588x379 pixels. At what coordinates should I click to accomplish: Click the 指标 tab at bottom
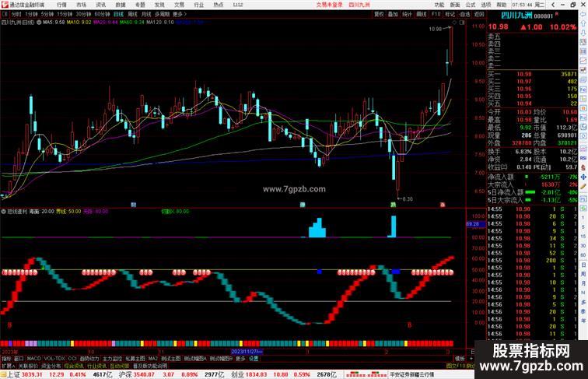(6, 359)
